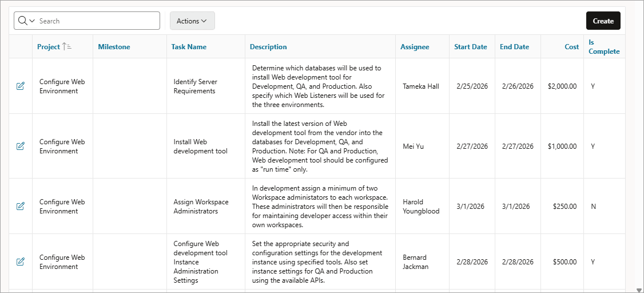Viewport: 644px width, 293px height.
Task: Click the magnifying glass search icon
Action: point(22,21)
